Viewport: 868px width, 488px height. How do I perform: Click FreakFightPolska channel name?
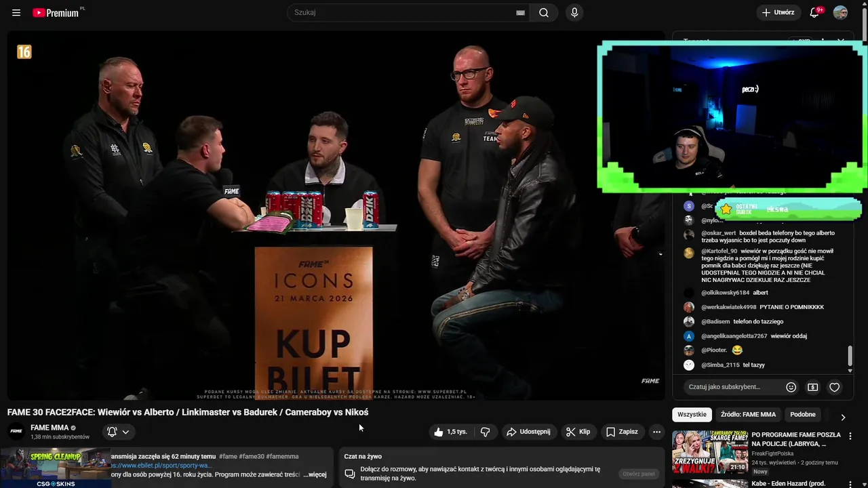pos(773,453)
